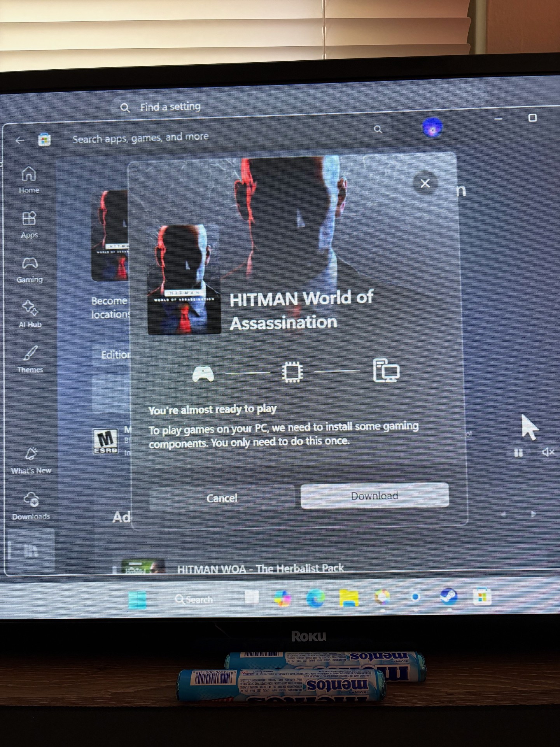This screenshot has height=747, width=560.
Task: Unmute the trailer video audio
Action: tap(548, 452)
